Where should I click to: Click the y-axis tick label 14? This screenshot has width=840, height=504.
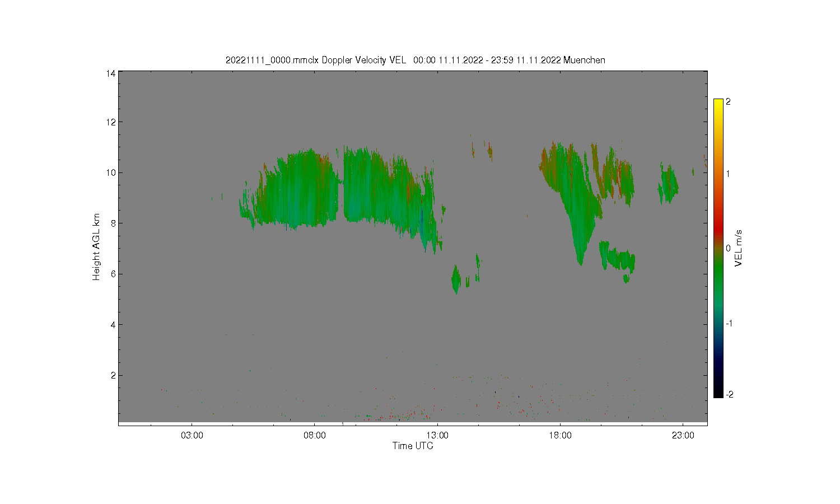[x=111, y=73]
